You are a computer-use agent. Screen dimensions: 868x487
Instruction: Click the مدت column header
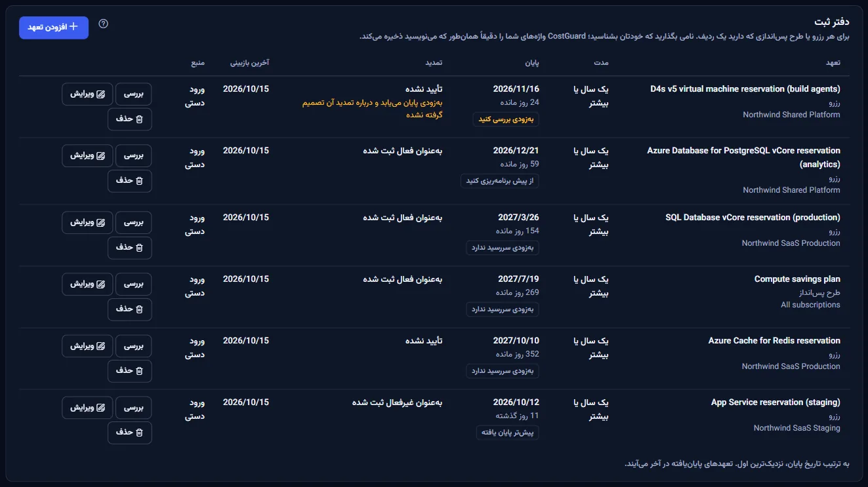[x=601, y=63]
